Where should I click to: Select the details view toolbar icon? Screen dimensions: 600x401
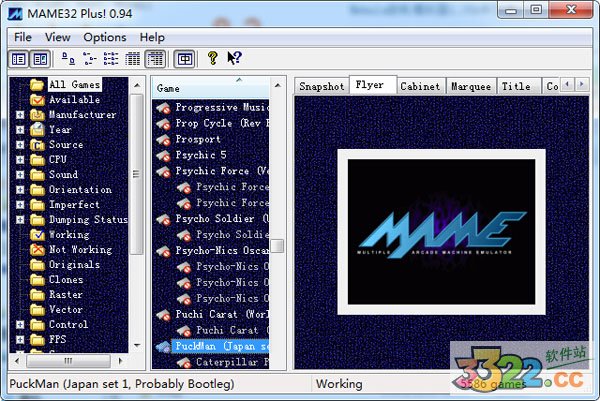pos(133,59)
